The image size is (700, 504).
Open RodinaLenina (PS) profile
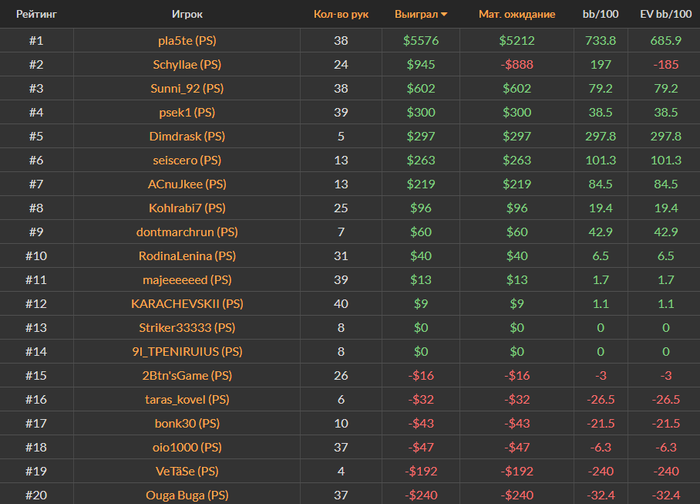point(187,256)
